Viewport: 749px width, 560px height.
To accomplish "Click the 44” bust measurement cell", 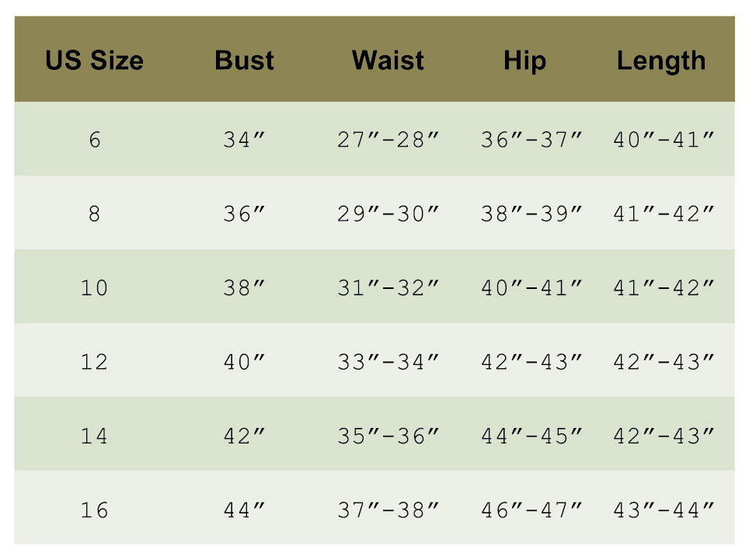I will point(244,510).
